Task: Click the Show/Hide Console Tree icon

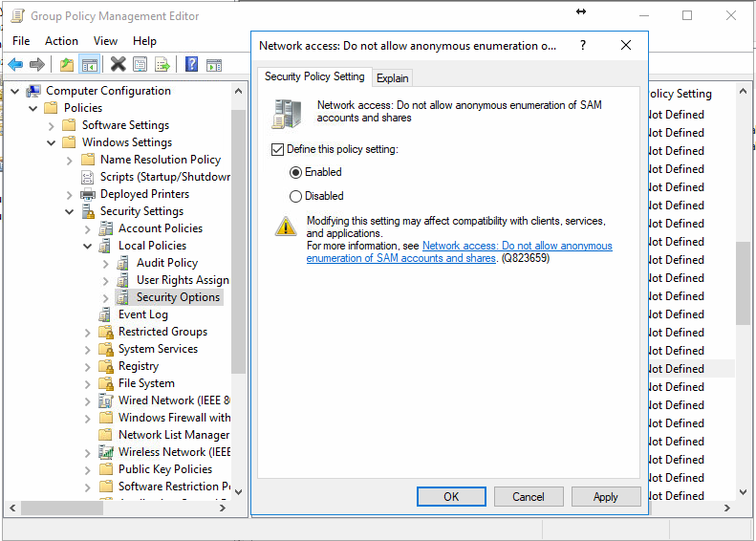Action: (x=89, y=64)
